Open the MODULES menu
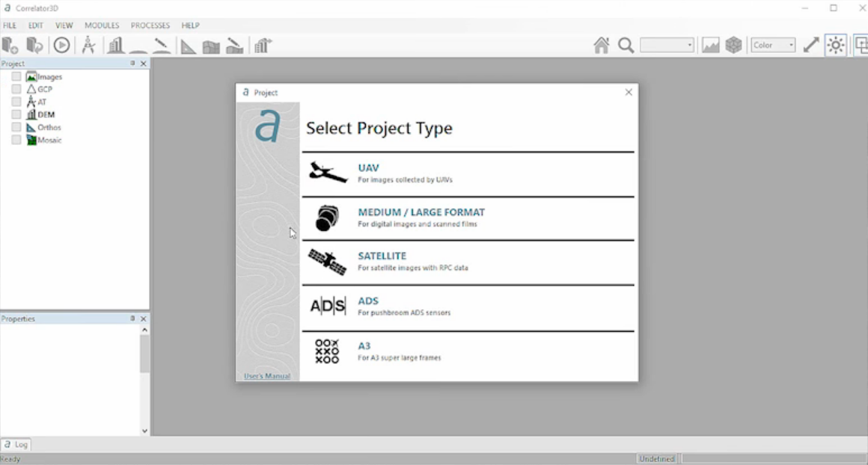Image resolution: width=868 pixels, height=465 pixels. (102, 25)
